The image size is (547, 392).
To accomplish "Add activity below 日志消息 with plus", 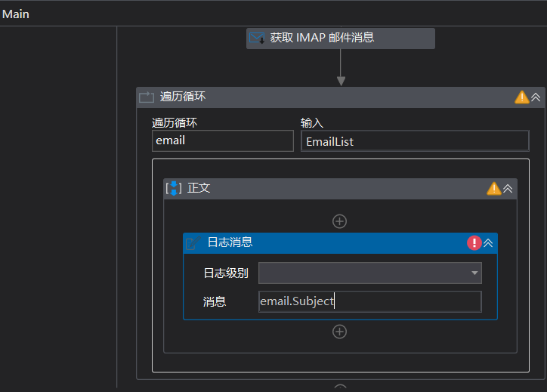I will (339, 332).
